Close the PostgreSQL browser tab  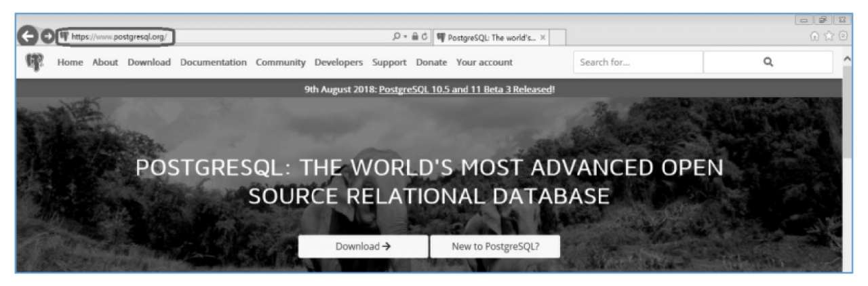point(542,38)
